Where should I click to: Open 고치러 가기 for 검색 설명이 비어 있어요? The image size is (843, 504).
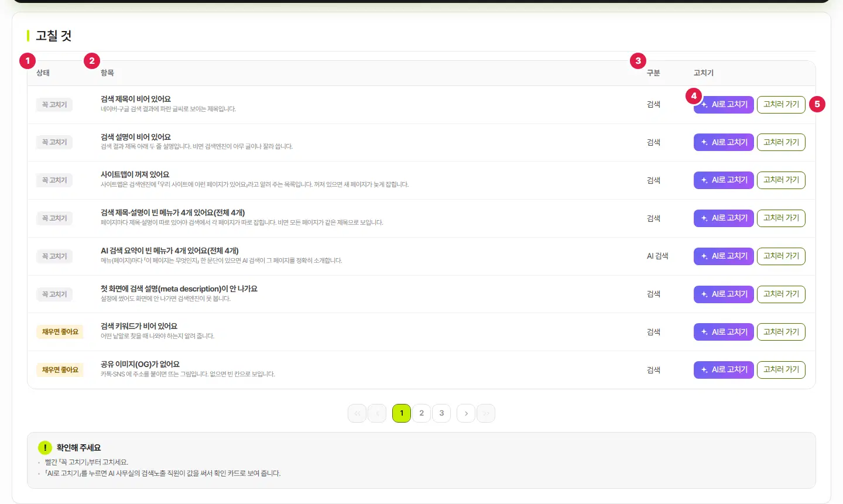(x=781, y=142)
